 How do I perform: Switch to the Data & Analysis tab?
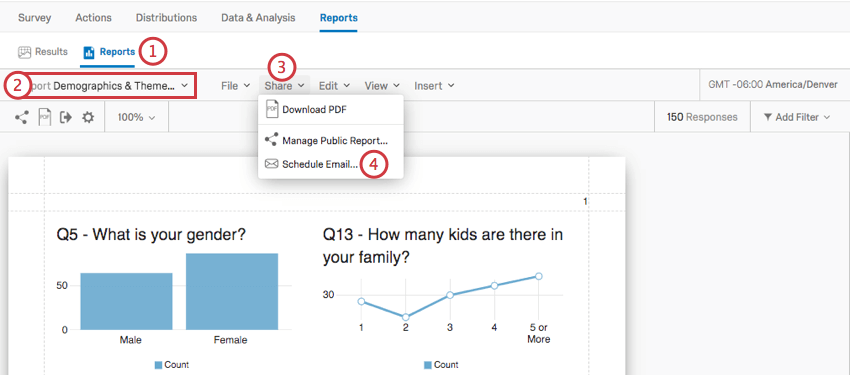[x=258, y=18]
